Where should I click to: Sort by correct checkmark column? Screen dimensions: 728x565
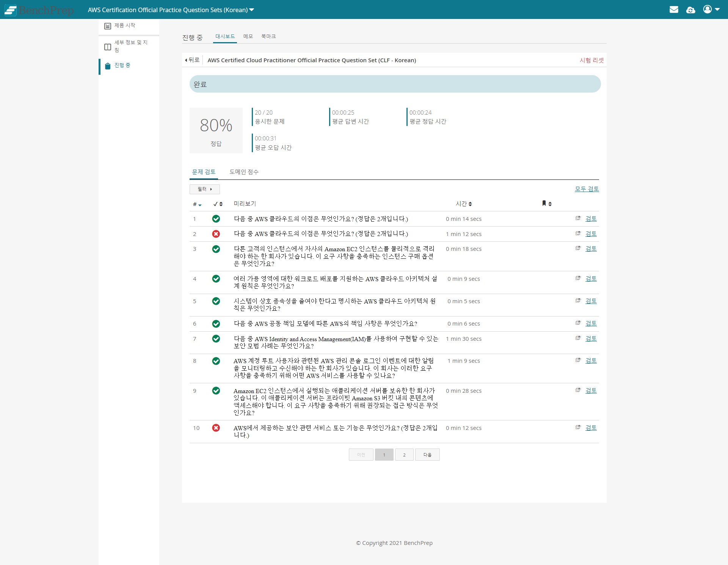[x=218, y=204]
